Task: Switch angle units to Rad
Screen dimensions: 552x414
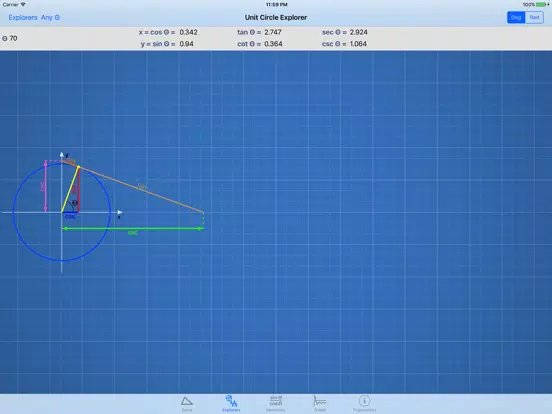Action: [x=534, y=17]
